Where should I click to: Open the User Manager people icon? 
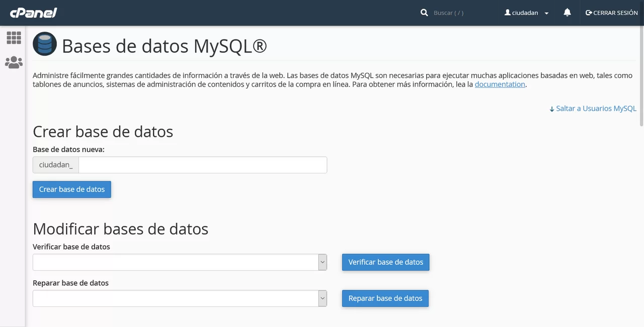[x=14, y=62]
